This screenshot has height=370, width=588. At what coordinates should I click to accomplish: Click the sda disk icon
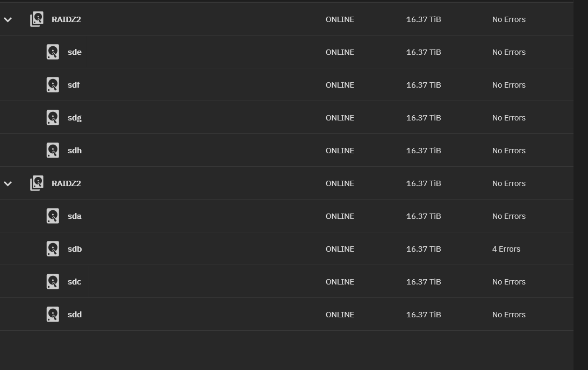point(53,216)
